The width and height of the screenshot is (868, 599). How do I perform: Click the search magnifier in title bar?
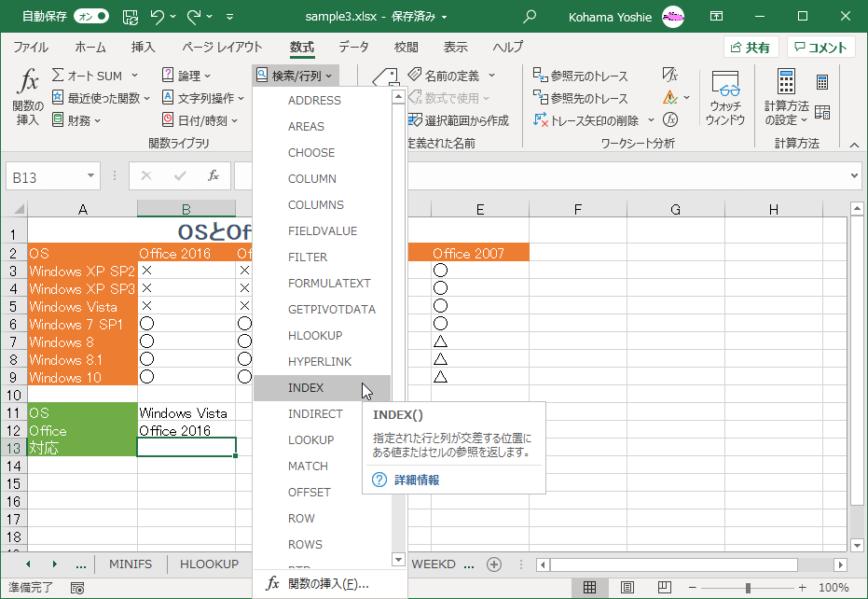(x=530, y=17)
